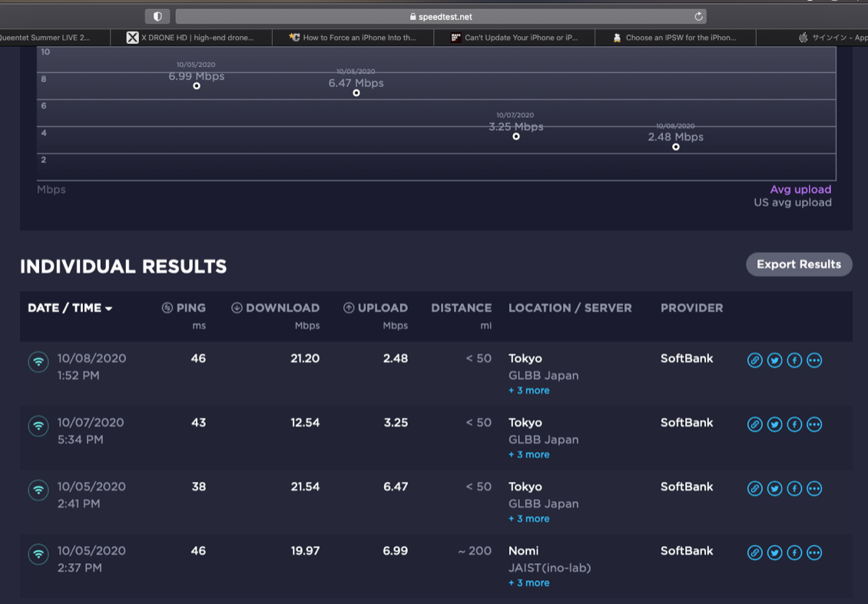Switch to Queentet Summer LIVE tab
This screenshot has height=604, width=868.
(x=55, y=38)
